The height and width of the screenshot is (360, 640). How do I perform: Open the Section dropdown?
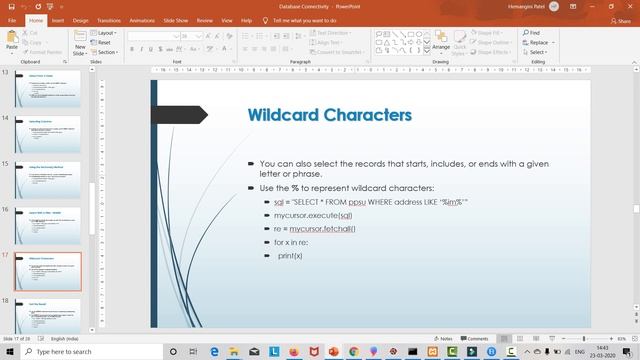pyautogui.click(x=105, y=52)
